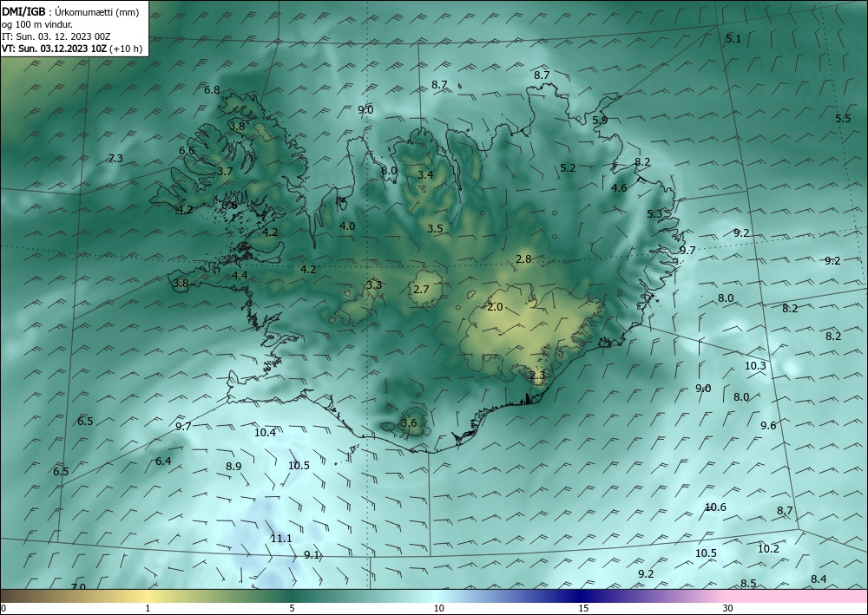Viewport: 868px width, 615px height.
Task: Click the 8.4 value on the map
Action: (819, 579)
